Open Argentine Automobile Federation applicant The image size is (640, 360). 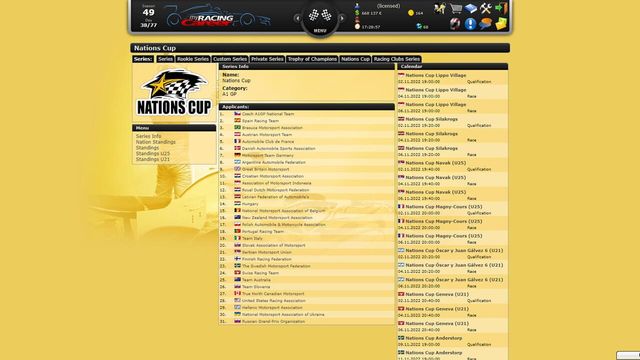click(273, 162)
